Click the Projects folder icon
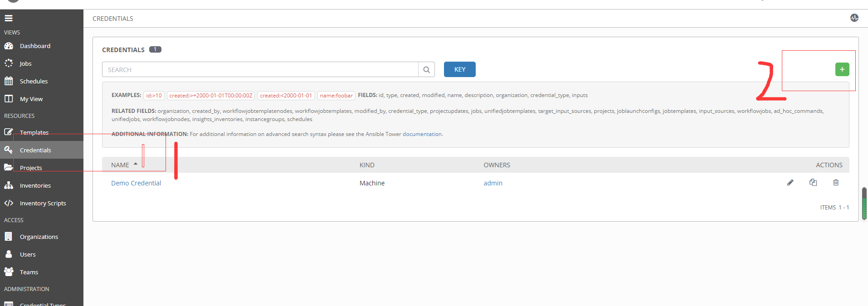This screenshot has height=306, width=868. (x=9, y=167)
